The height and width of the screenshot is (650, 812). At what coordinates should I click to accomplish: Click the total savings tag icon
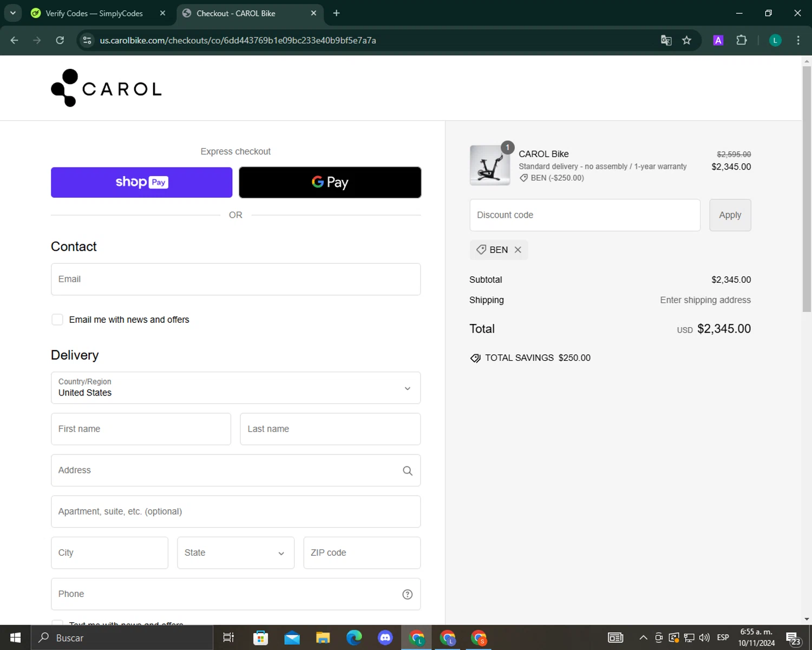click(x=475, y=358)
